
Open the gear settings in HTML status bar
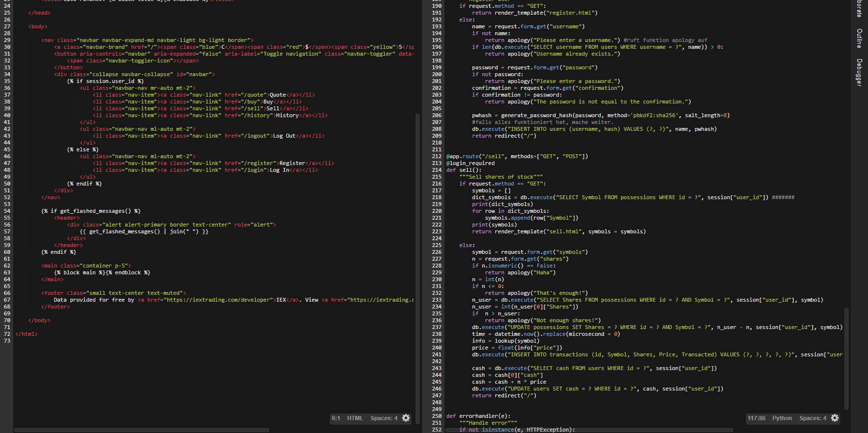406,418
